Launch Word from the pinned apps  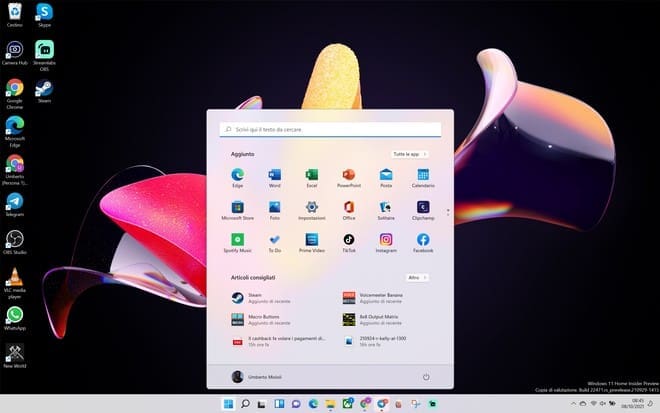pos(275,175)
